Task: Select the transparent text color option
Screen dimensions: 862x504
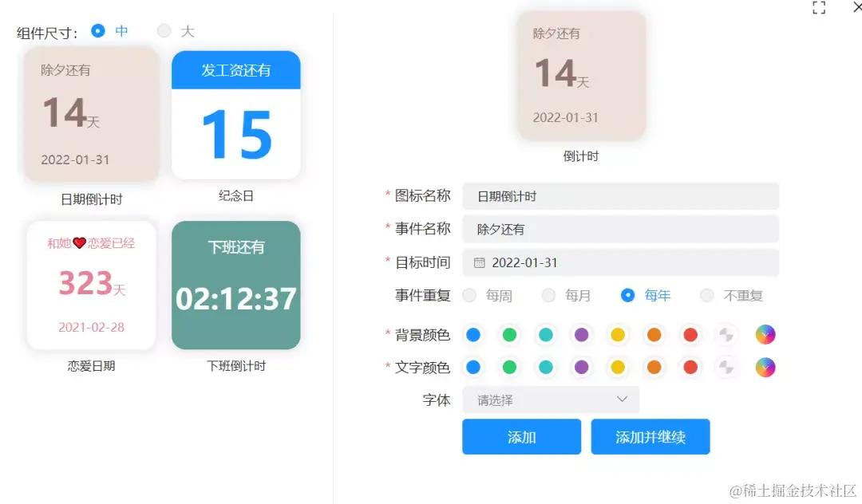Action: pyautogui.click(x=726, y=367)
